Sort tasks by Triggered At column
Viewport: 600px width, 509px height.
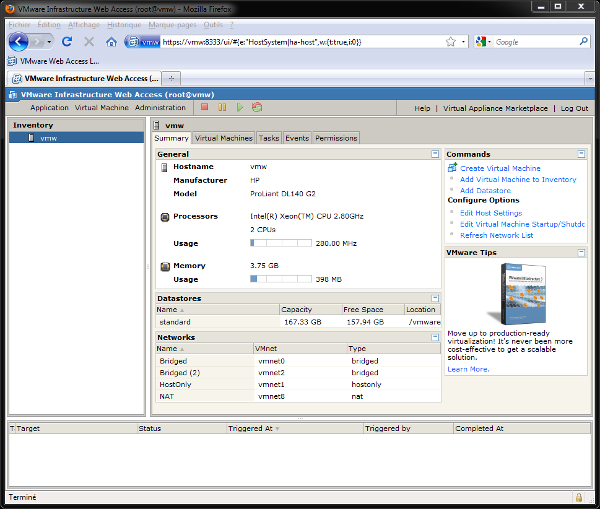[295, 428]
